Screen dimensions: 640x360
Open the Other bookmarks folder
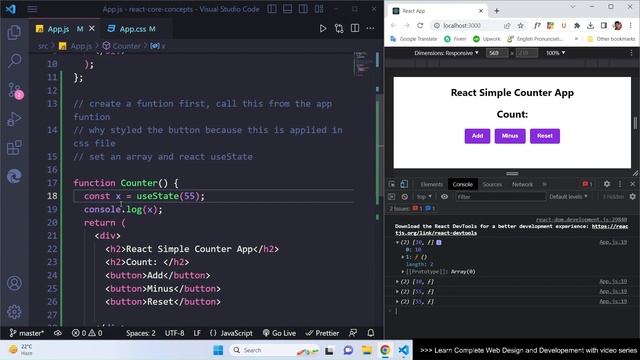click(x=611, y=39)
